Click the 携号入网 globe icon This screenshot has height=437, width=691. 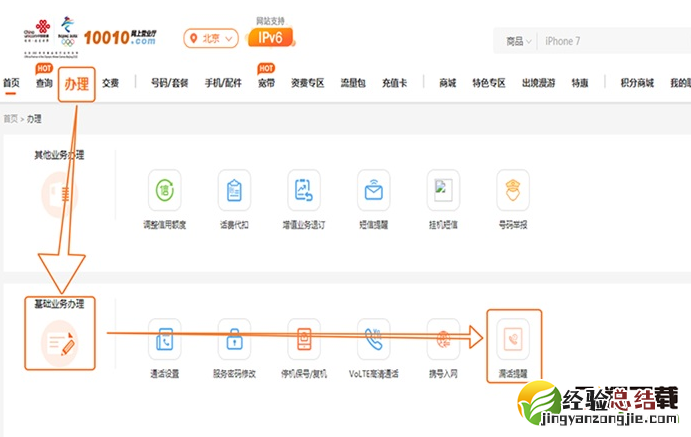click(443, 339)
